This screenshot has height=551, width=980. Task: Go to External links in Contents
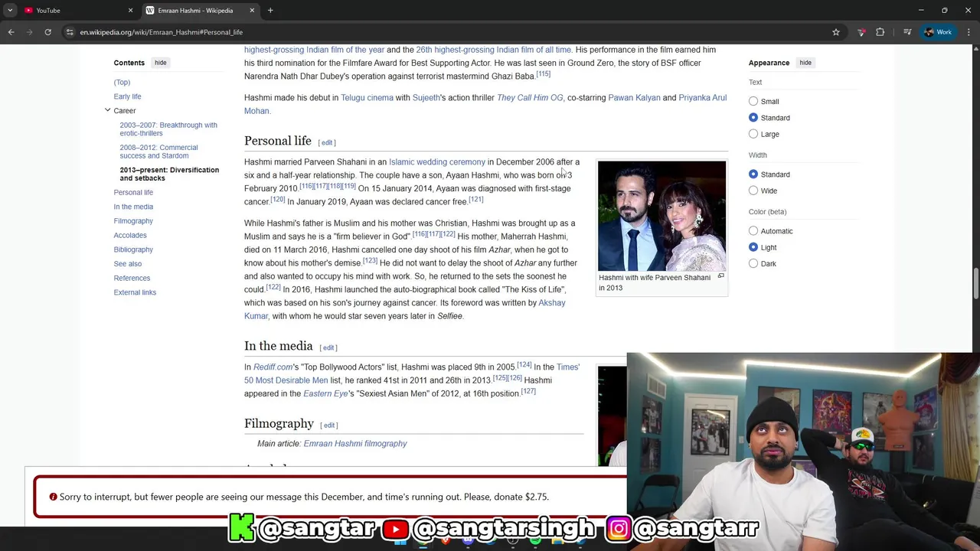(x=135, y=292)
